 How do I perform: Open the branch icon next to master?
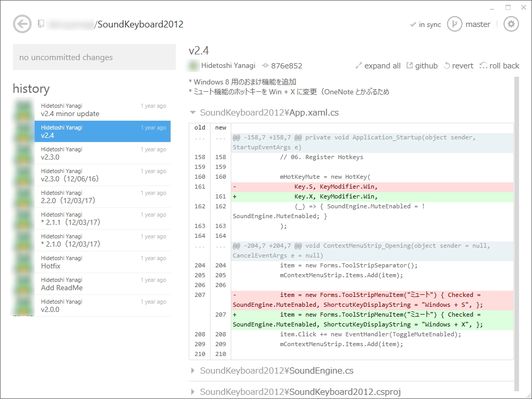click(x=454, y=24)
